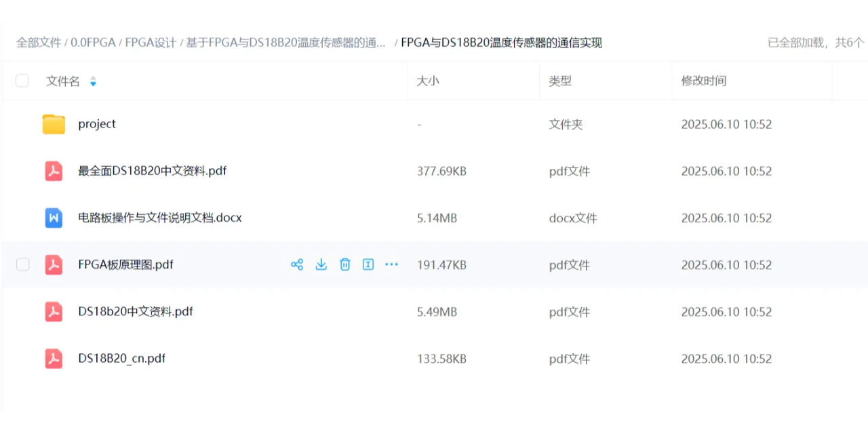The width and height of the screenshot is (868, 434).
Task: Select checkbox for the project folder row
Action: [x=22, y=124]
